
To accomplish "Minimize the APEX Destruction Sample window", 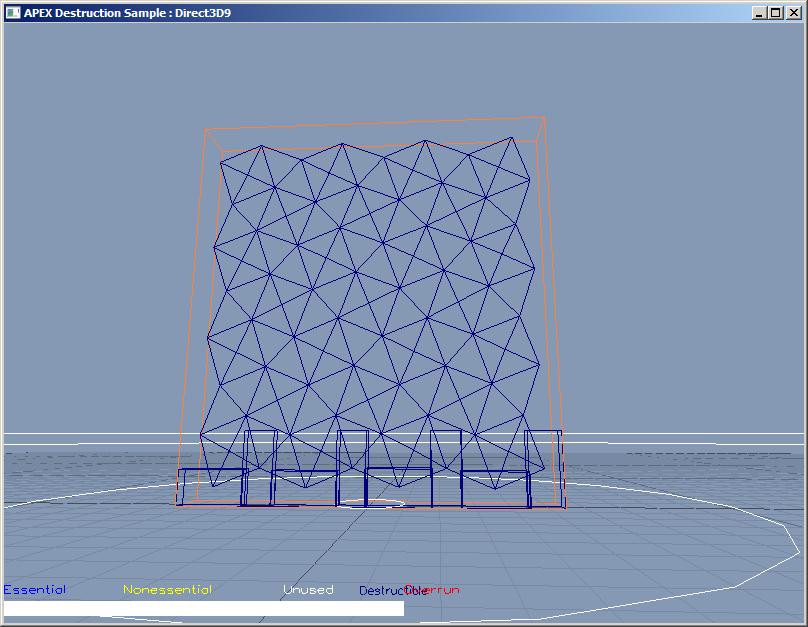I will (759, 13).
